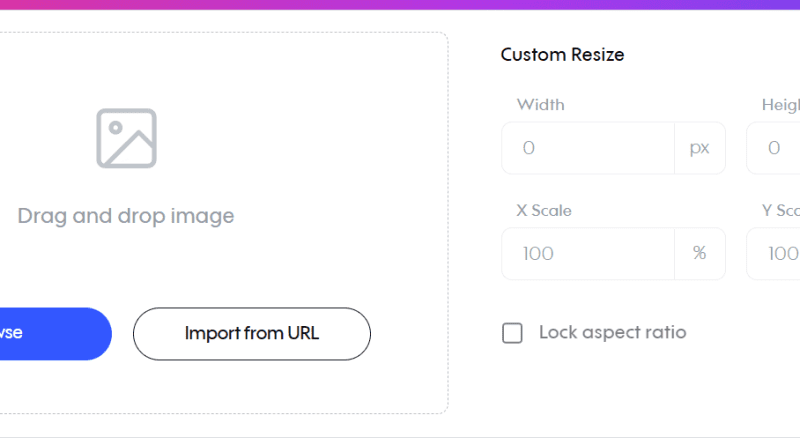Focus the X Scale percentage field
The image size is (800, 445).
(x=588, y=254)
